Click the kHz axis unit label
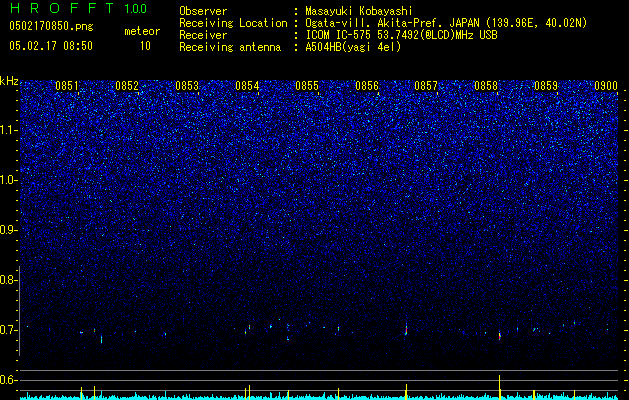This screenshot has height=400, width=629. 9,81
